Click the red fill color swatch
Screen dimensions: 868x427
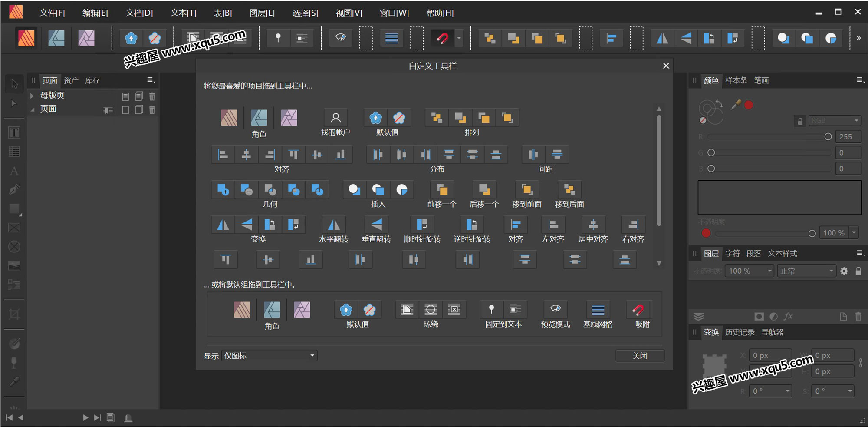(749, 105)
